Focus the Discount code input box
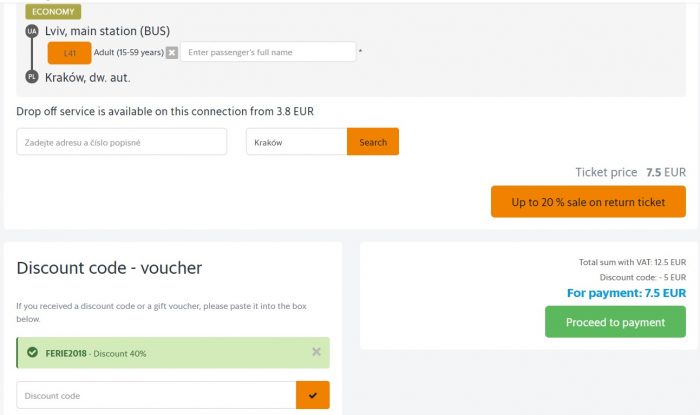The height and width of the screenshot is (415, 700). click(156, 395)
